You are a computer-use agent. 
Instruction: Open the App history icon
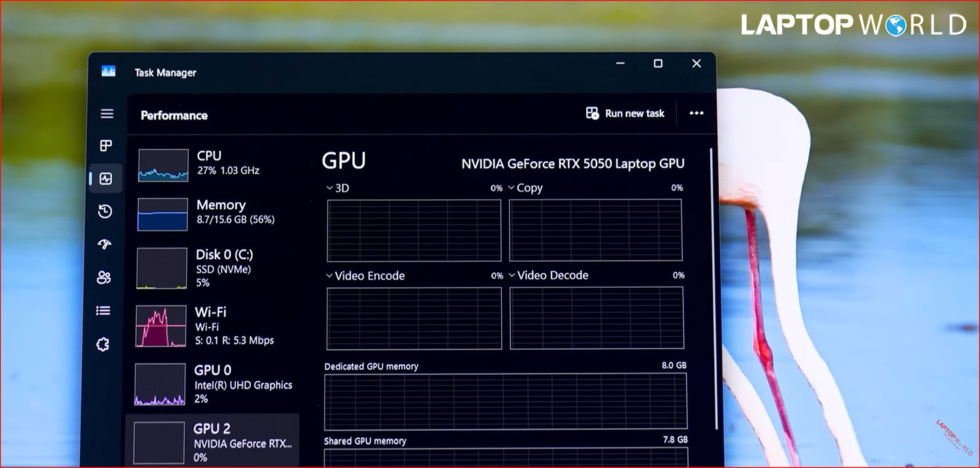pyautogui.click(x=105, y=211)
